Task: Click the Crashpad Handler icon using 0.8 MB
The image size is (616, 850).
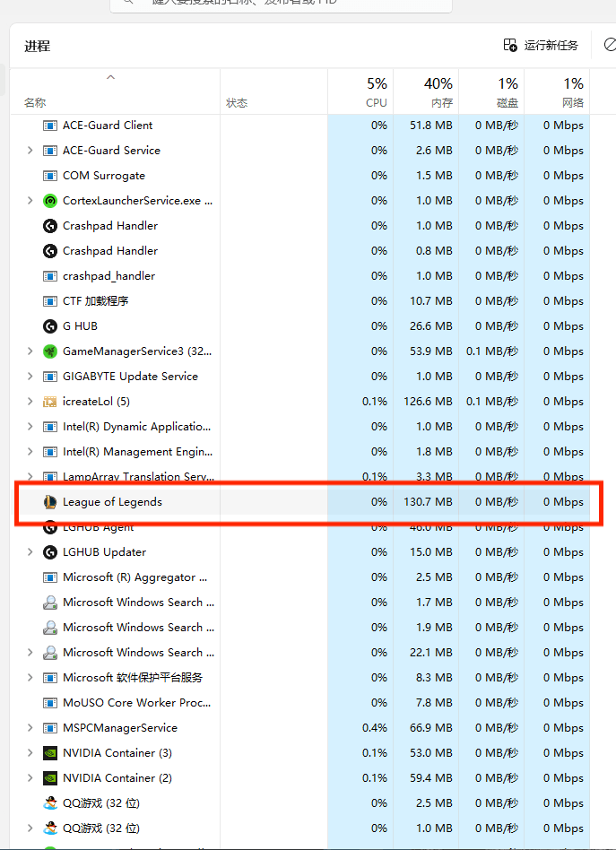Action: click(x=50, y=251)
